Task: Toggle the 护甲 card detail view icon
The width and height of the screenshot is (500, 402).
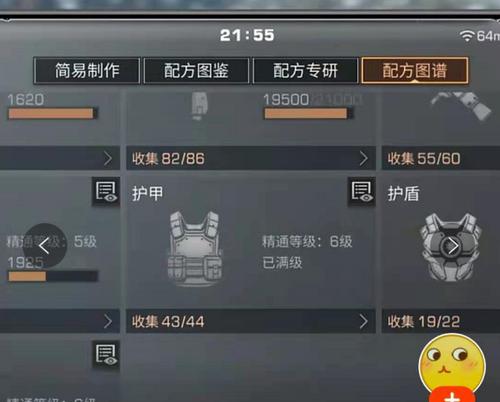Action: pos(361,192)
